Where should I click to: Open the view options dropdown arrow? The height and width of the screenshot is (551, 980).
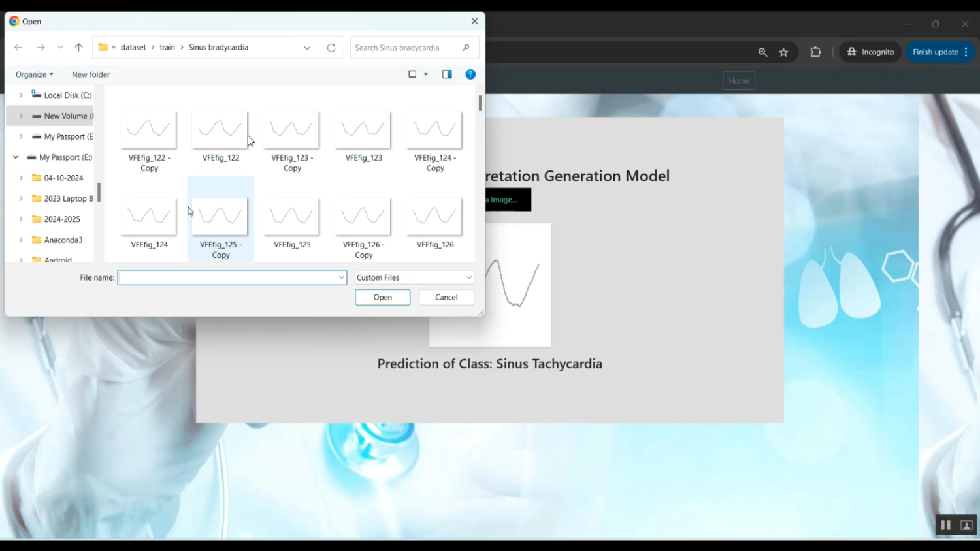pyautogui.click(x=426, y=74)
